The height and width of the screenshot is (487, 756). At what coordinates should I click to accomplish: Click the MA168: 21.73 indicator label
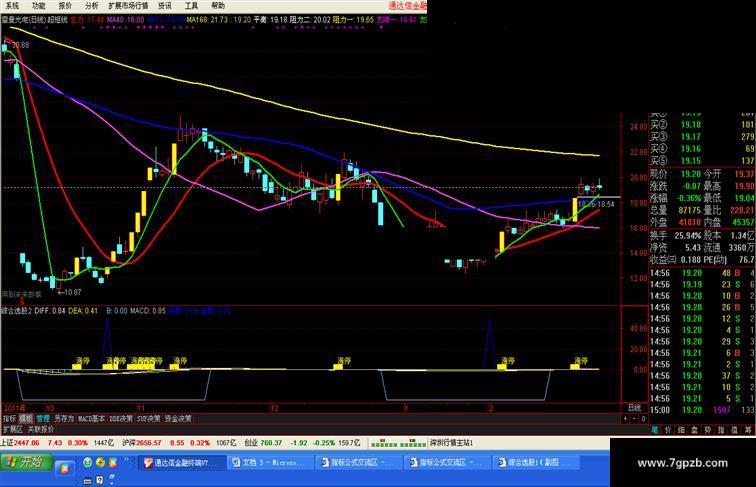click(x=208, y=20)
